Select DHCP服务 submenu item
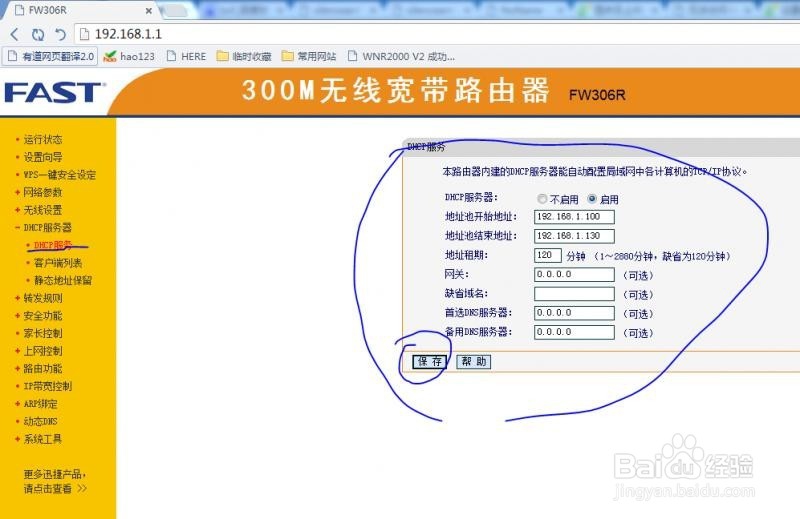Screen dimensions: 800x519 click(x=53, y=245)
